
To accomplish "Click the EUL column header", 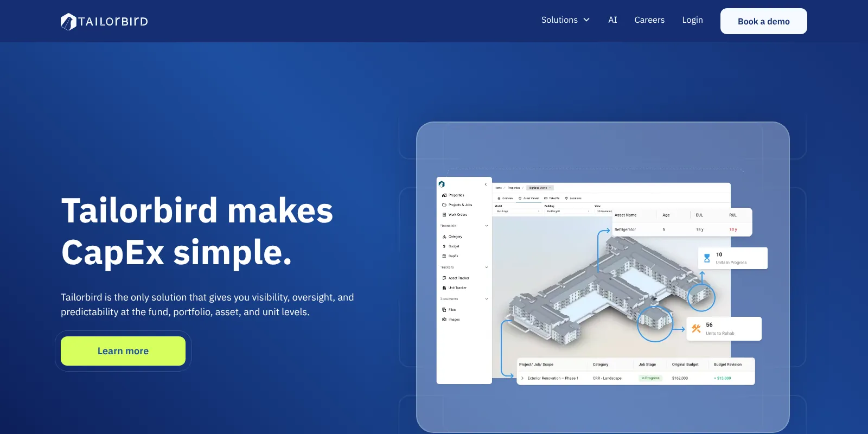I will click(699, 215).
